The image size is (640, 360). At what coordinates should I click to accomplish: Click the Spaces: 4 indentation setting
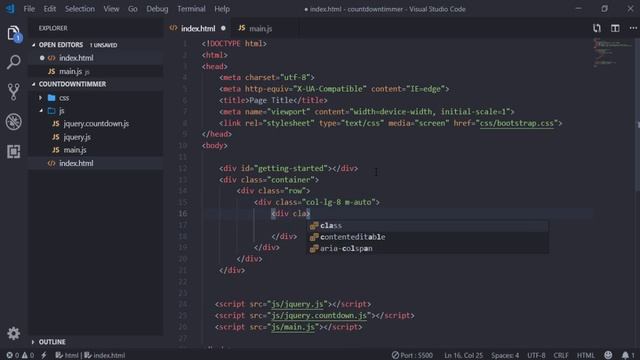(x=505, y=355)
